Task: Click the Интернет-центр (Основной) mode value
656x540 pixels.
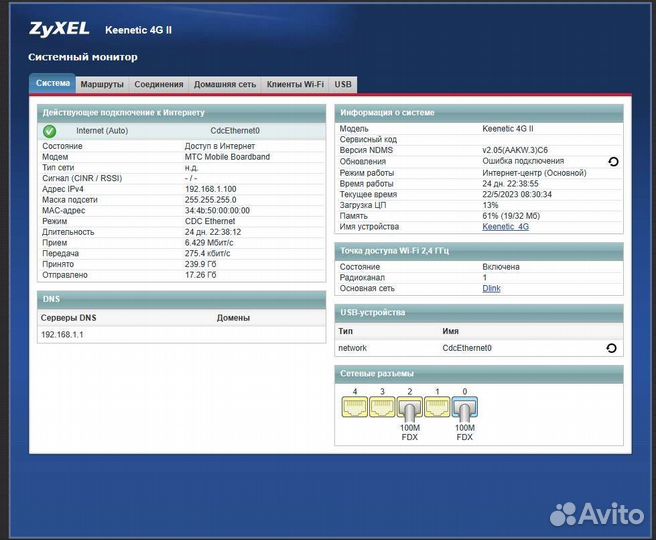Action: point(534,173)
